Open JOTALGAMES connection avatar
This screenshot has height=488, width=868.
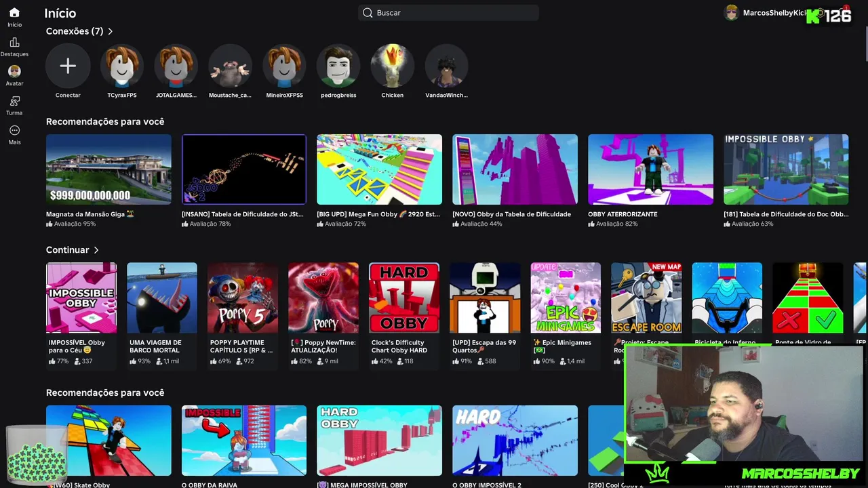176,66
